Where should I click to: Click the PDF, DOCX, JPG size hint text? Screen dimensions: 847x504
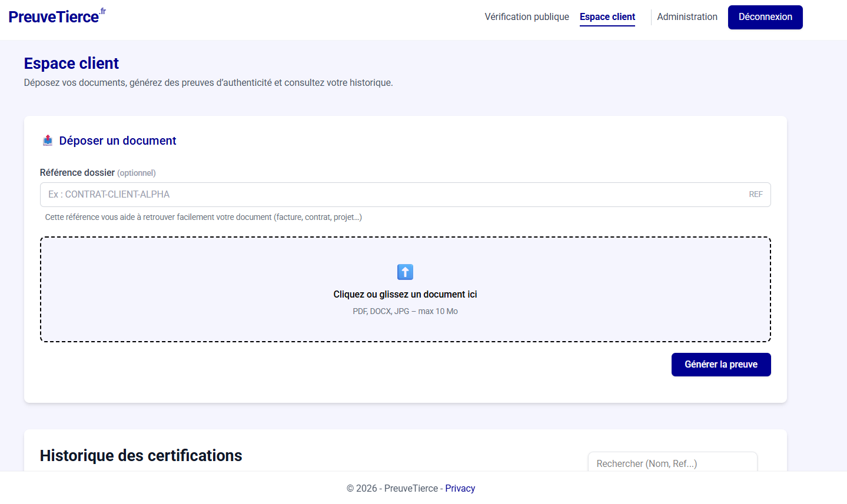click(404, 311)
